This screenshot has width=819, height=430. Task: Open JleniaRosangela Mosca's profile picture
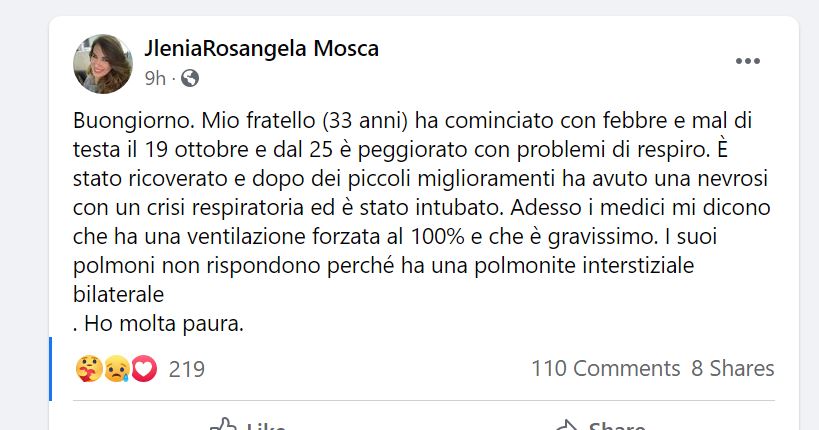pyautogui.click(x=103, y=64)
